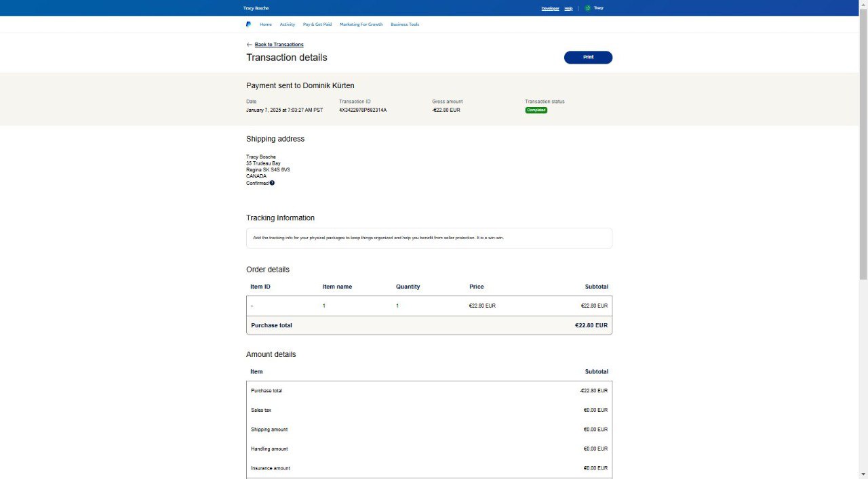The image size is (868, 479).
Task: Click the Tracy account name in header
Action: [x=598, y=8]
